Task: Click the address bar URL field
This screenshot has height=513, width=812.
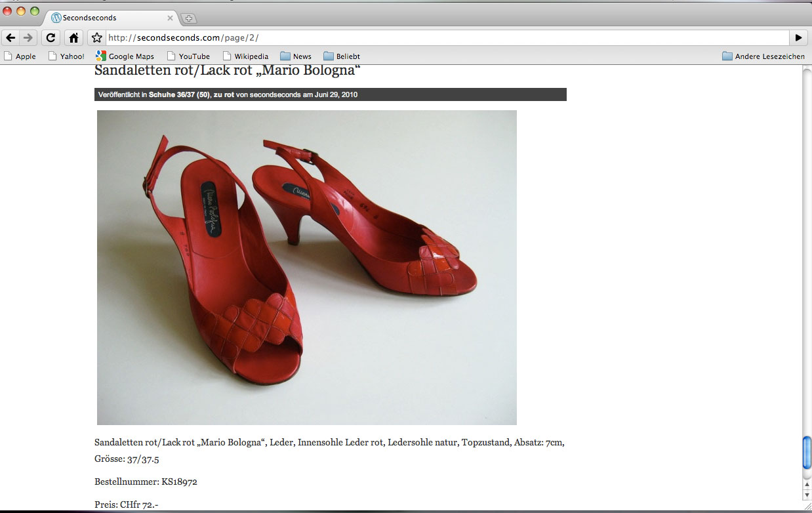Action: 446,37
